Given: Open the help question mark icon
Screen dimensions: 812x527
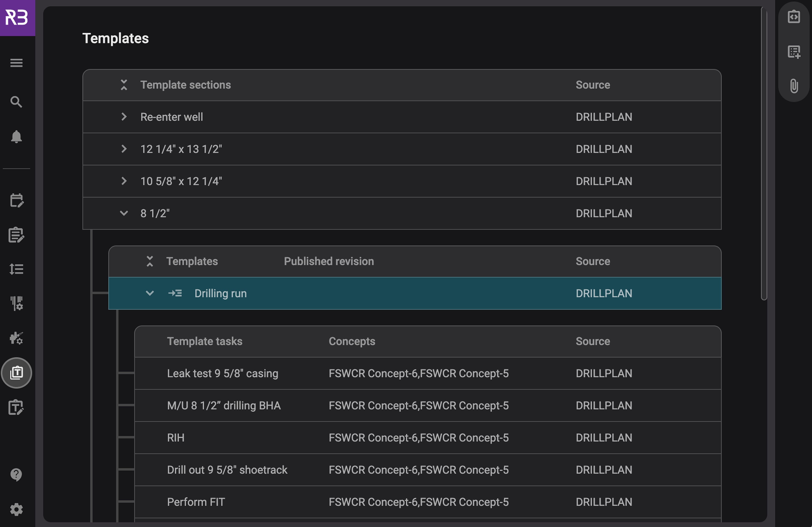Looking at the screenshot, I should 16,474.
